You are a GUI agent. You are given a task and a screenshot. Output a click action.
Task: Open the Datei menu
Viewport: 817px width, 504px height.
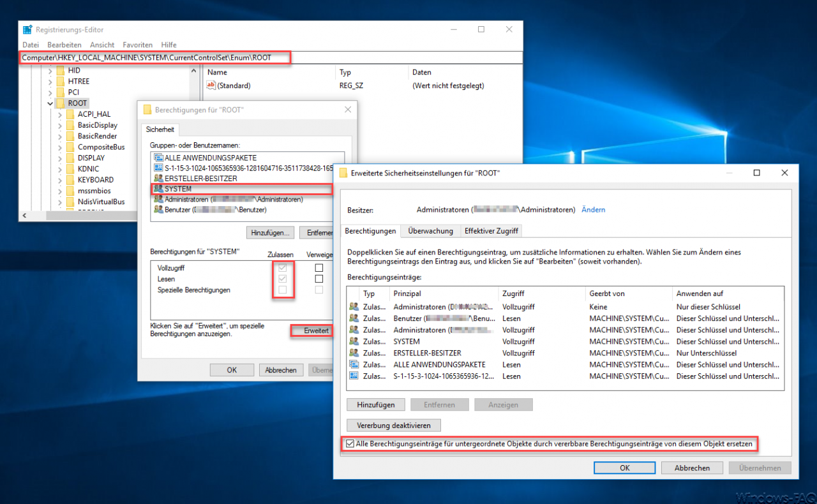[x=31, y=45]
